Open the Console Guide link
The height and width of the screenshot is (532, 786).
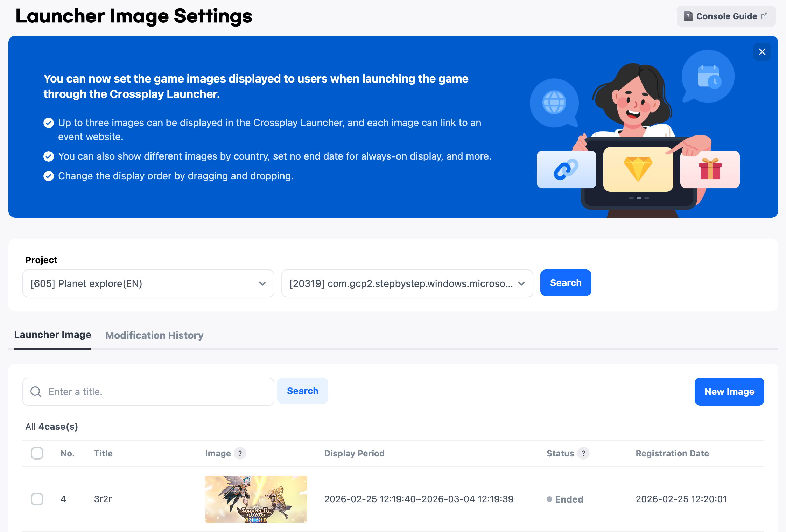(726, 16)
